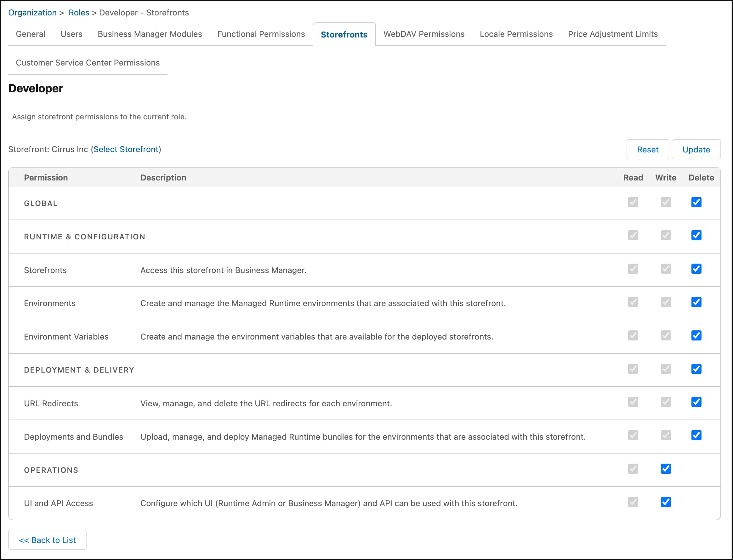The height and width of the screenshot is (560, 733).
Task: Click the 'Developer' role heading
Action: point(36,88)
